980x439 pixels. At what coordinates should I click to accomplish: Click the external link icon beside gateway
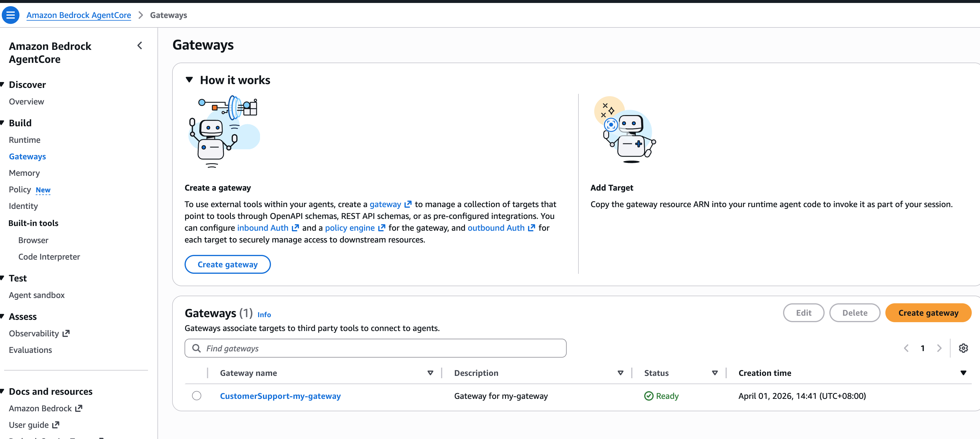point(407,204)
